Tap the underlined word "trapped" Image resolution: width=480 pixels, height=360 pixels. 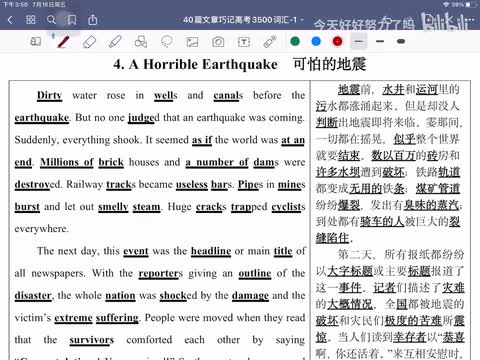(x=249, y=207)
